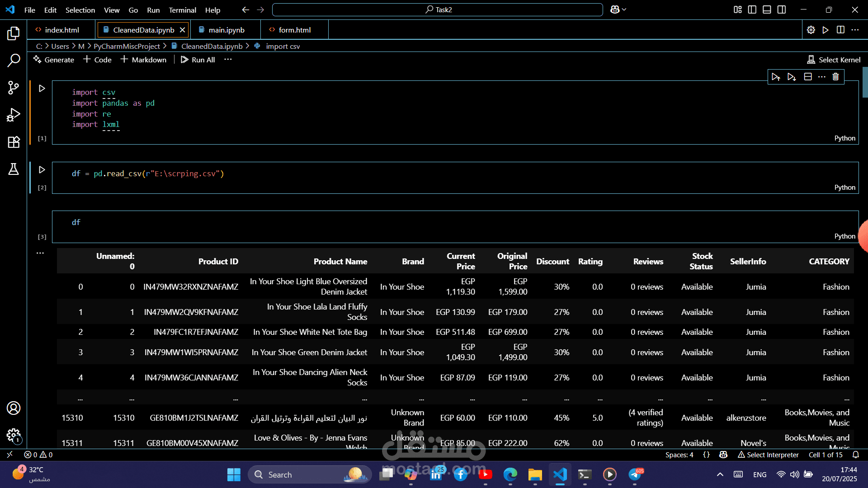Toggle the bottom panel
Image resolution: width=868 pixels, height=488 pixels.
(x=767, y=9)
